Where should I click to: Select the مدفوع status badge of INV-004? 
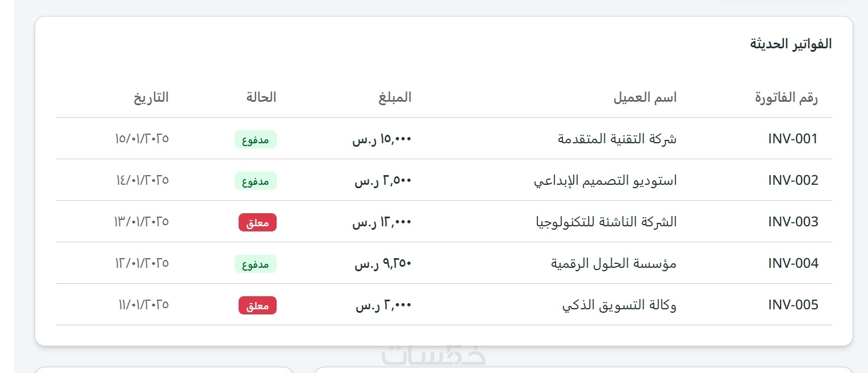pyautogui.click(x=256, y=264)
